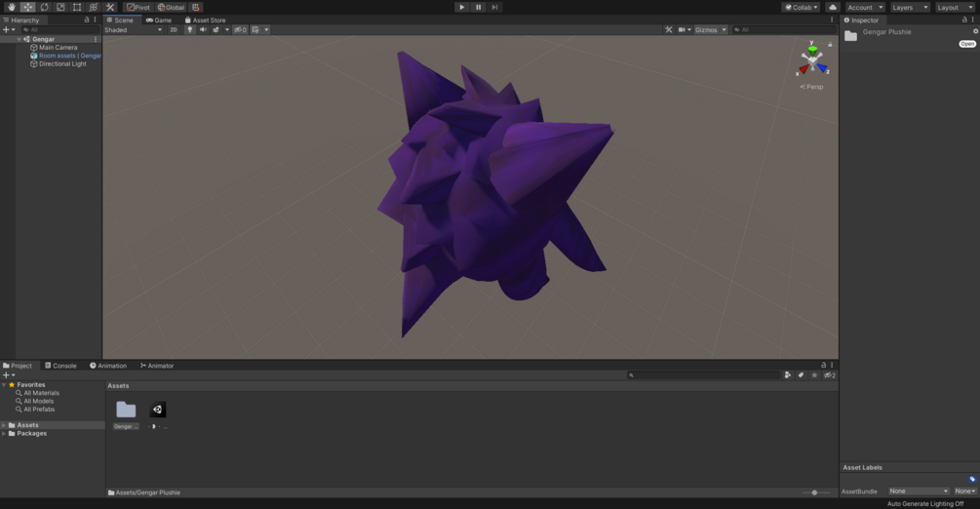Select the Scale tool

(x=60, y=7)
